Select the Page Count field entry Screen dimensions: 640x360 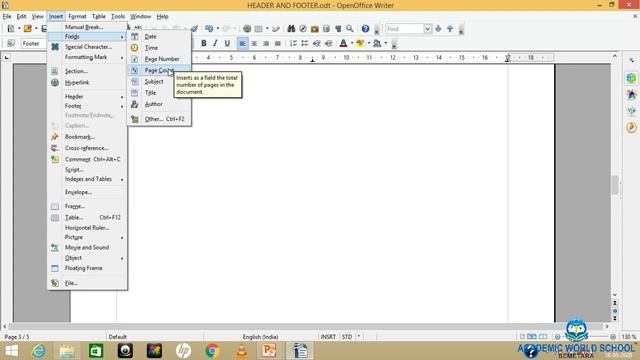160,70
